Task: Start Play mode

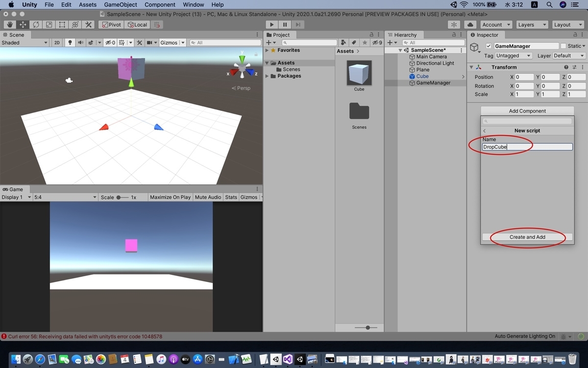Action: coord(272,25)
